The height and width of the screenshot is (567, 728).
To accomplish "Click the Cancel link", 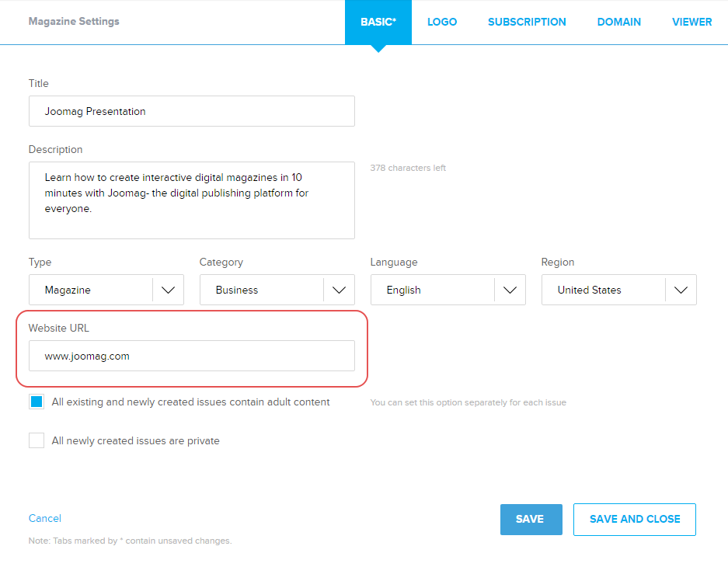I will pyautogui.click(x=45, y=518).
